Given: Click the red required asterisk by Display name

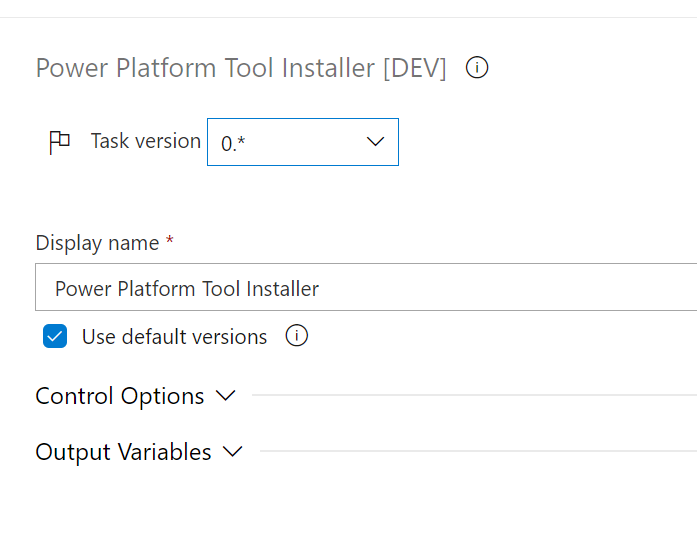Looking at the screenshot, I should 170,242.
